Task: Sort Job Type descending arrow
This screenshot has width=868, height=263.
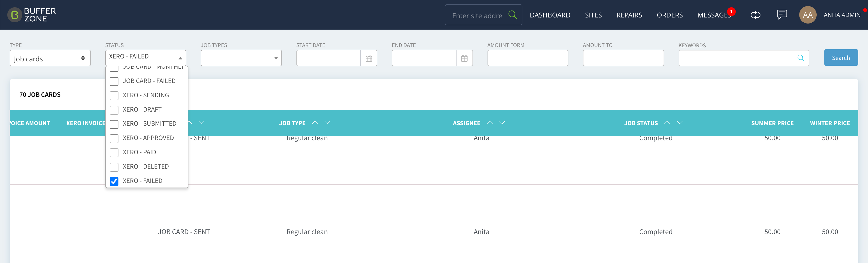Action: pyautogui.click(x=327, y=123)
